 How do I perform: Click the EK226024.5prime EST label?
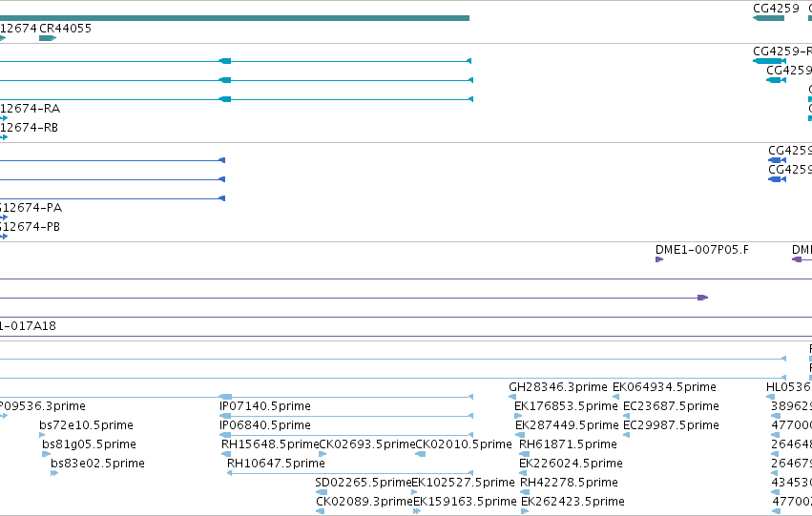(x=571, y=464)
